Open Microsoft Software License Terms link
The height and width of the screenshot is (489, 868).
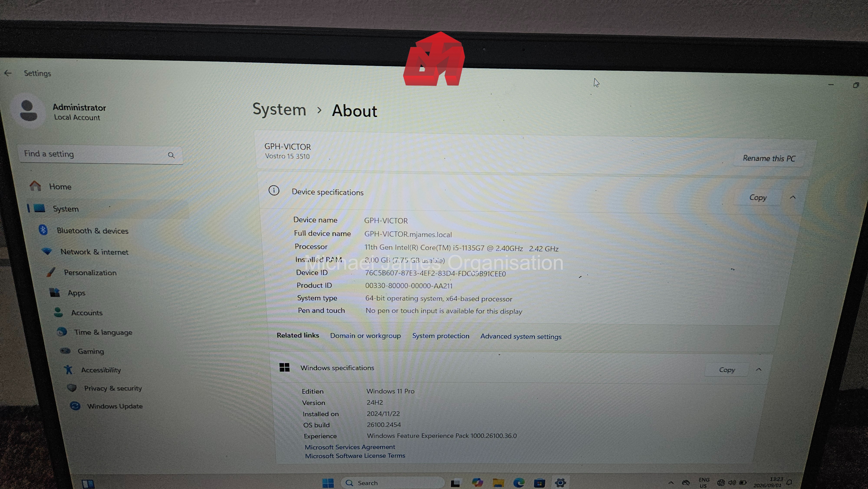(355, 456)
